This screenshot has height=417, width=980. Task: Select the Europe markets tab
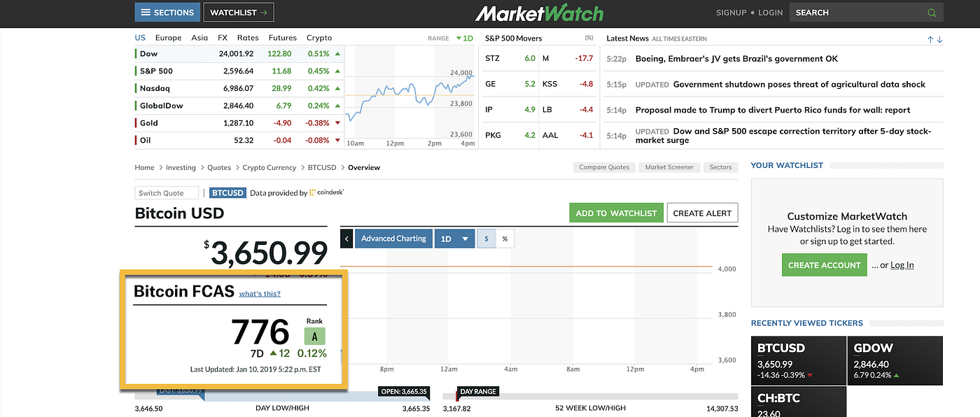(168, 38)
